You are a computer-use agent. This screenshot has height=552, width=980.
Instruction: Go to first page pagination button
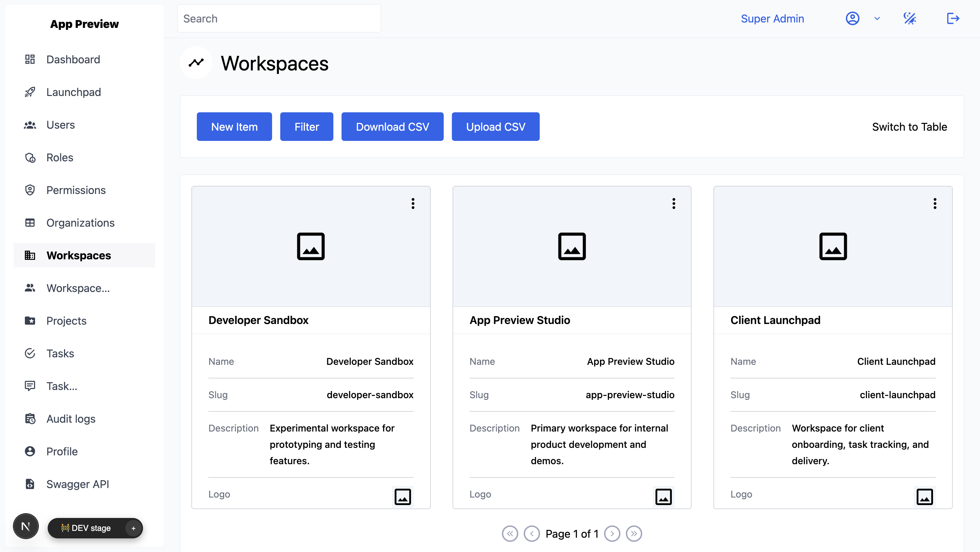[x=510, y=534]
